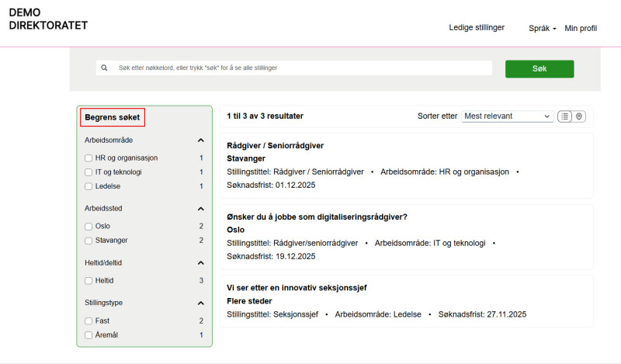
Task: Click Oslo location under second job
Action: [236, 230]
